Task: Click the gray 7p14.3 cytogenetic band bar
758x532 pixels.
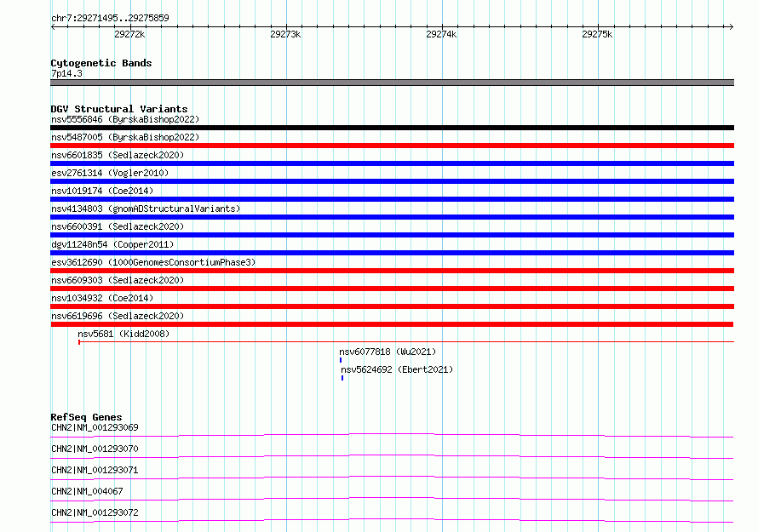Action: point(392,83)
